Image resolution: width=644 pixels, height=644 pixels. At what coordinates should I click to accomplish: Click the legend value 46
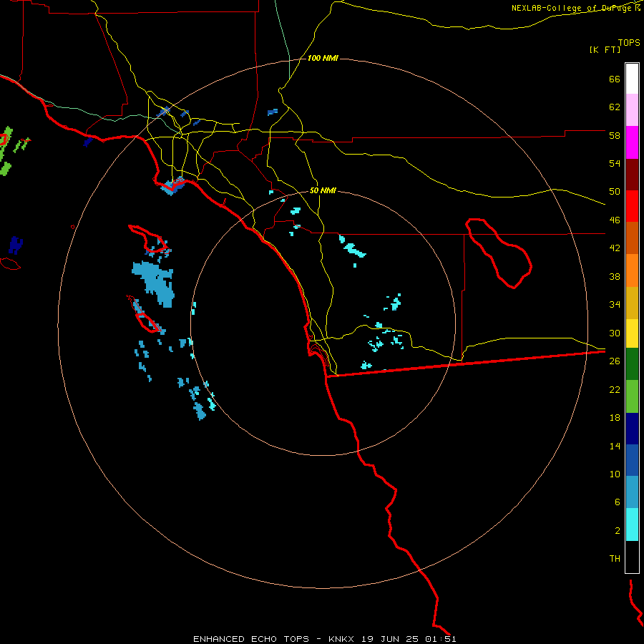pyautogui.click(x=615, y=220)
